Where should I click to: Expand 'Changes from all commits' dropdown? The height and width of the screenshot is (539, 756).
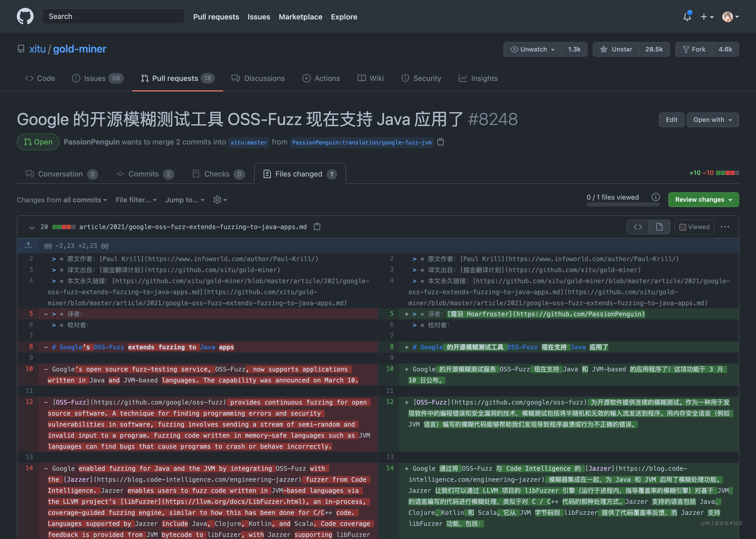pos(62,200)
